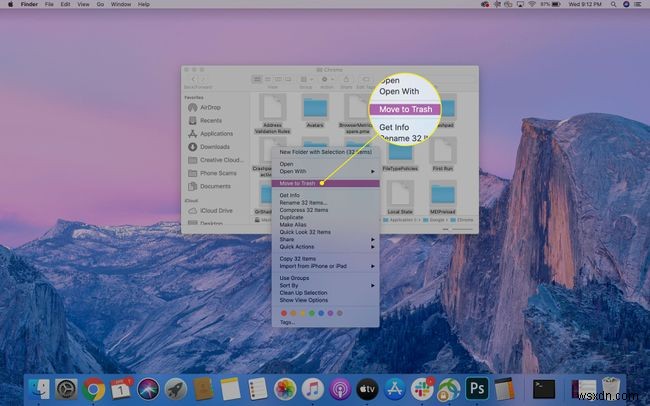Expand the Quick Actions submenu
650x406 pixels.
tap(325, 247)
